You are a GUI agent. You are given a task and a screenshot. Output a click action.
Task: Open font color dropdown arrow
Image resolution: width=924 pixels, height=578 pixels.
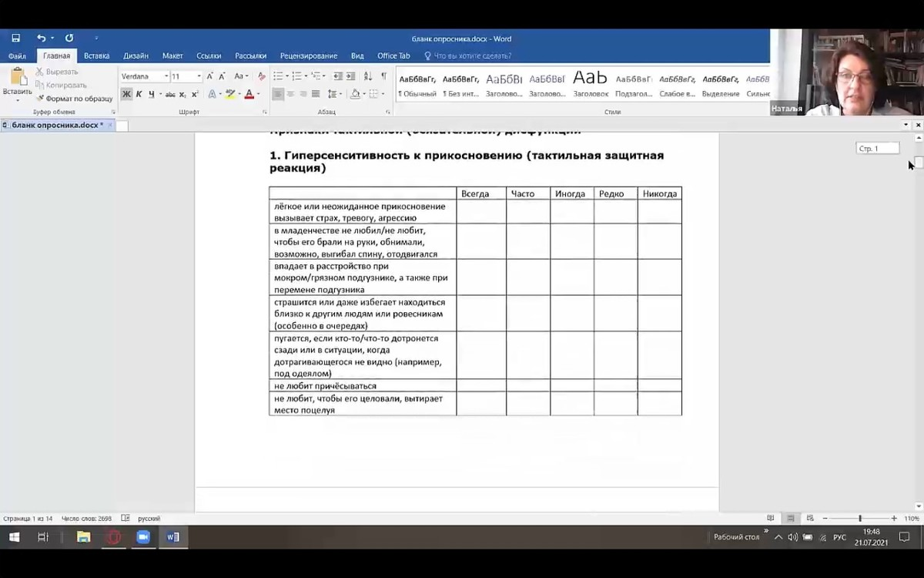[258, 94]
